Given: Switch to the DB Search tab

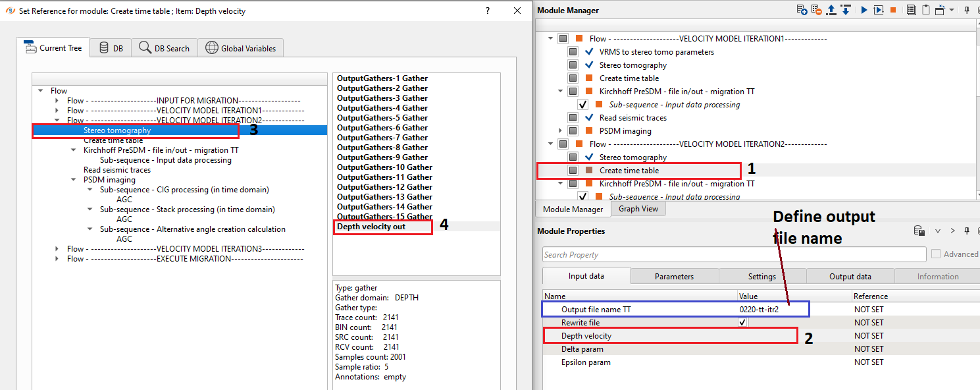Looking at the screenshot, I should (x=165, y=48).
